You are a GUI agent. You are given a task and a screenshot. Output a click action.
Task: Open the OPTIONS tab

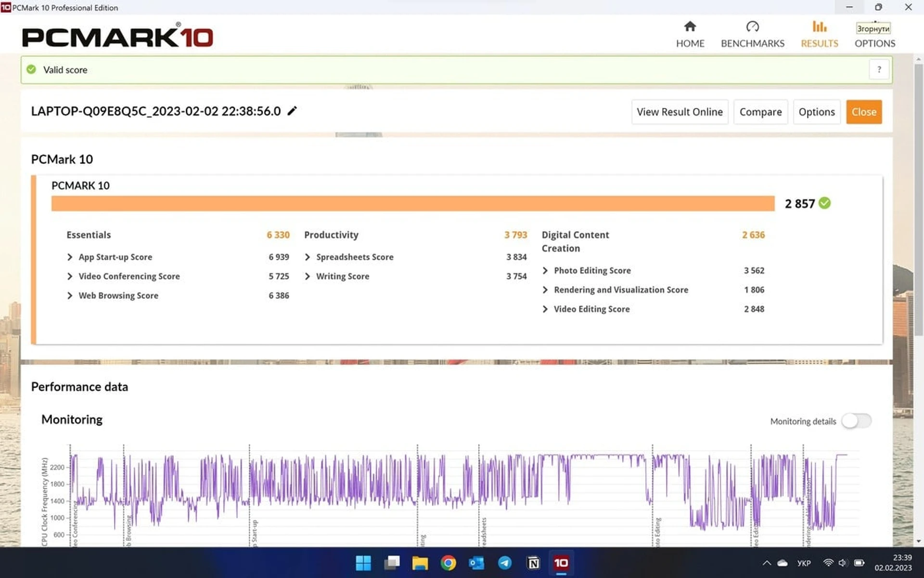[x=874, y=43]
